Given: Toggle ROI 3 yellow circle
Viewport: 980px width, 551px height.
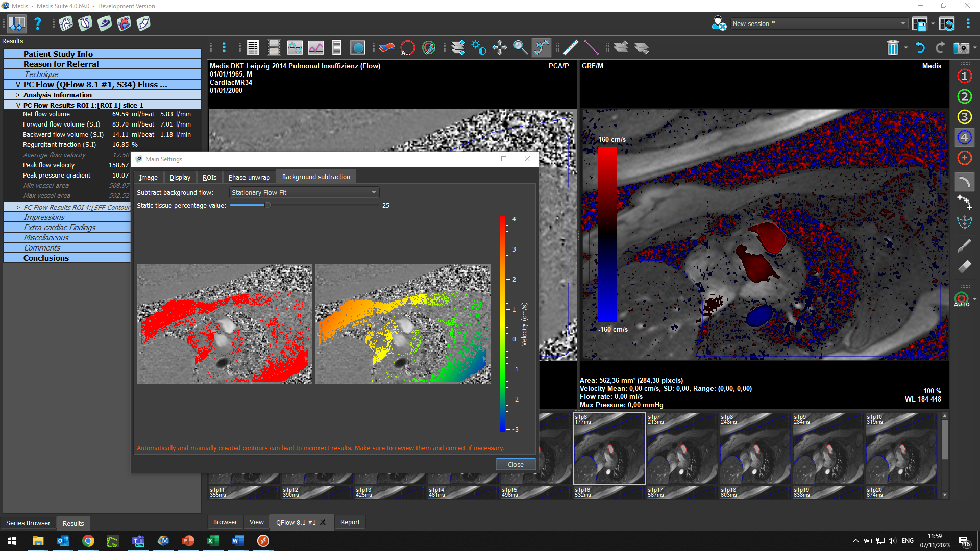Looking at the screenshot, I should point(964,117).
